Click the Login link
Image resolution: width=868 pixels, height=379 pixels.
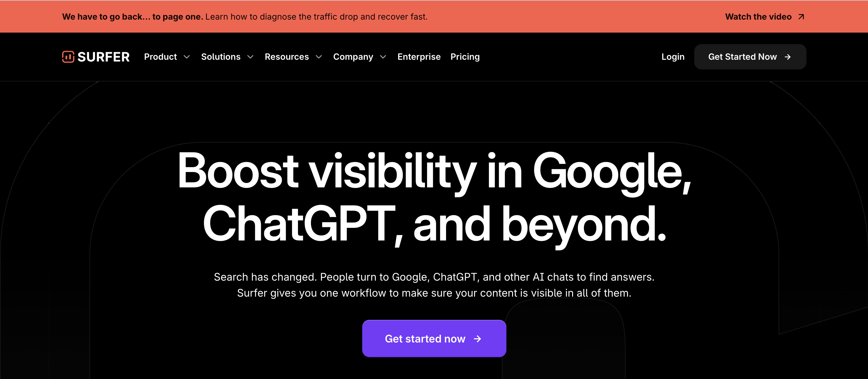point(673,57)
